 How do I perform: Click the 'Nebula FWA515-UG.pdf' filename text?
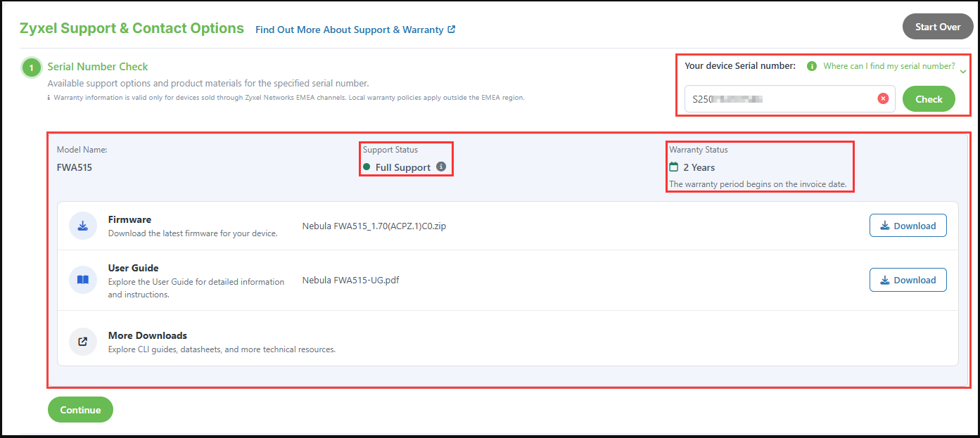pos(350,280)
